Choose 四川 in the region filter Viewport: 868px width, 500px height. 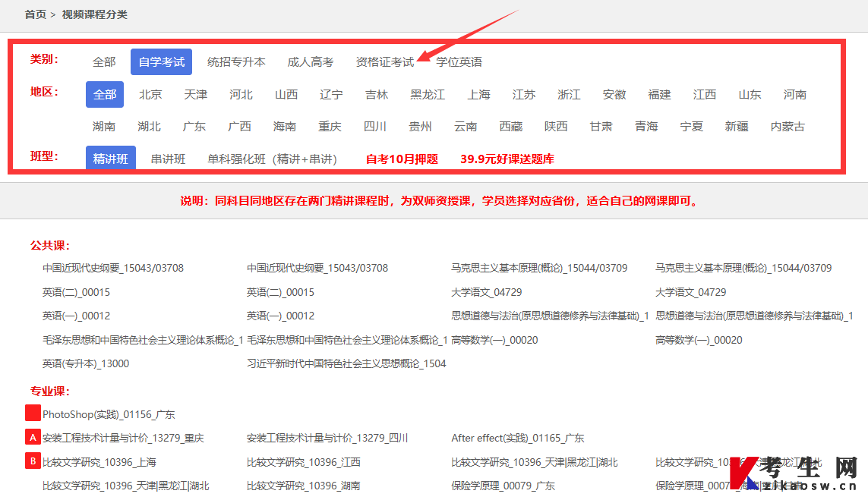pyautogui.click(x=375, y=127)
